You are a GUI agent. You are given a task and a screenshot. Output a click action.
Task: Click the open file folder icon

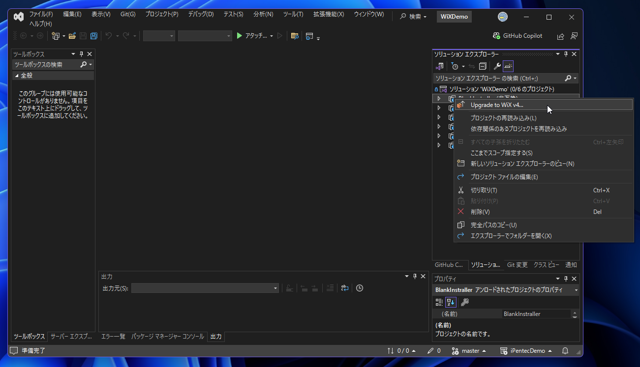pyautogui.click(x=72, y=36)
